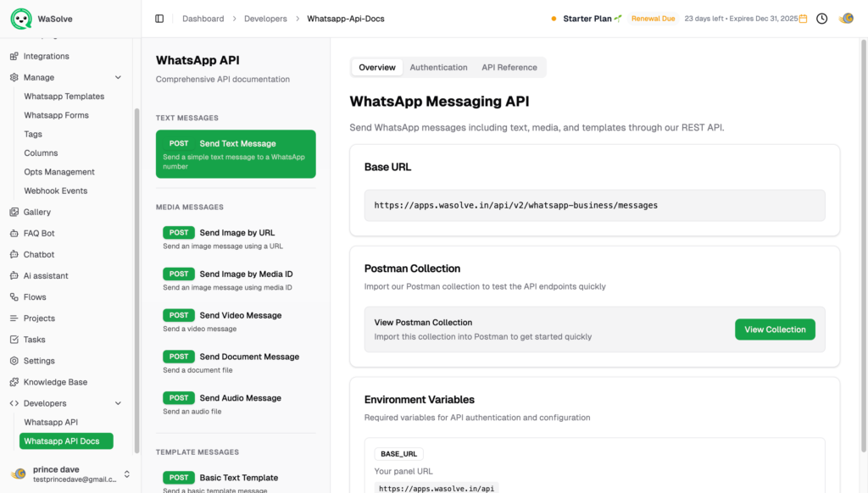Screen dimensions: 868x493
Task: Go to Dashboard breadcrumb link
Action: click(203, 19)
